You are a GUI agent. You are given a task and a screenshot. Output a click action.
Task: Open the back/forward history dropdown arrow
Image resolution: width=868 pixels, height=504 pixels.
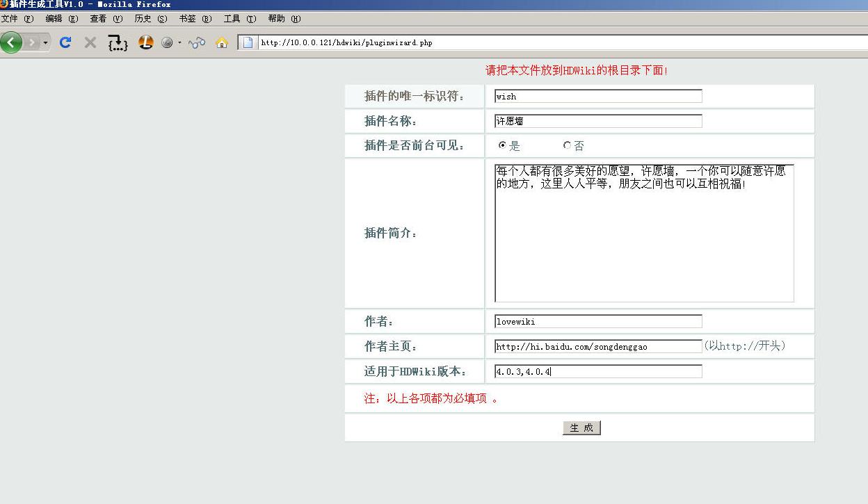46,42
